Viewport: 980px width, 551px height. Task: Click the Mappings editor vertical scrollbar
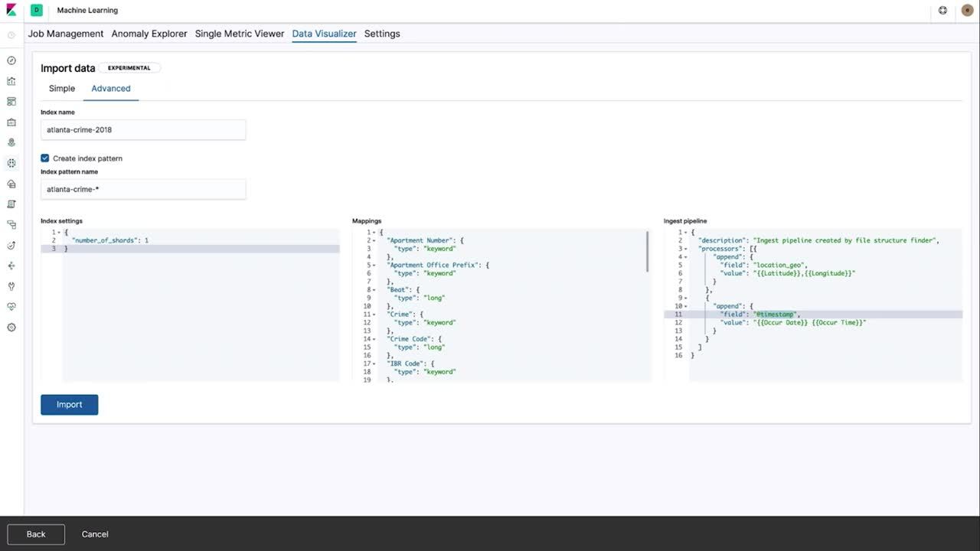648,253
